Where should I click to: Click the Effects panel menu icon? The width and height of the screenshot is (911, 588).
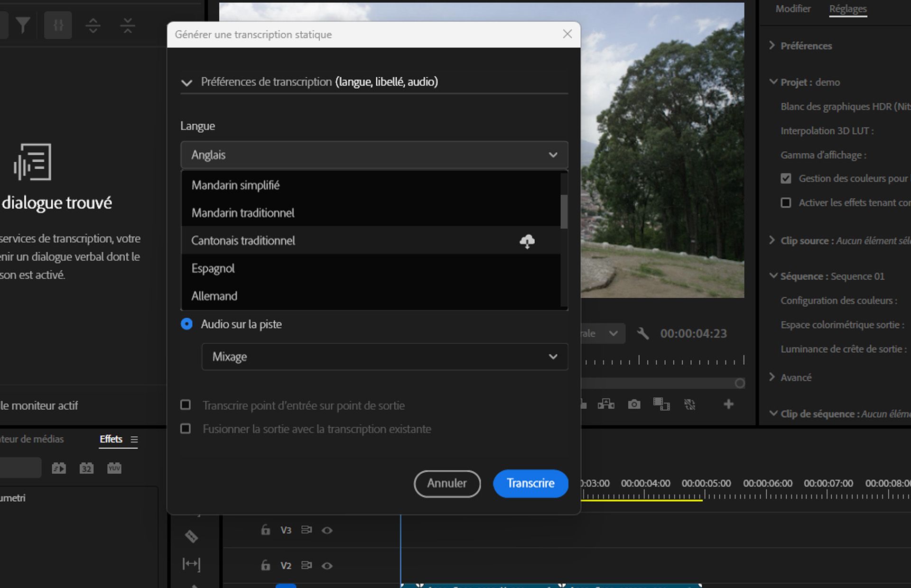point(133,439)
